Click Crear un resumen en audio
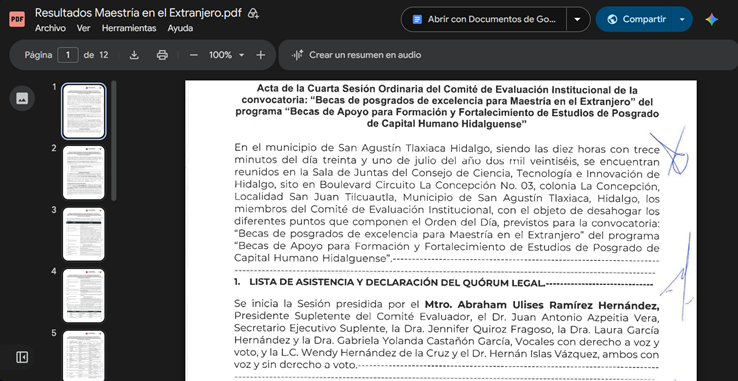 pos(356,55)
